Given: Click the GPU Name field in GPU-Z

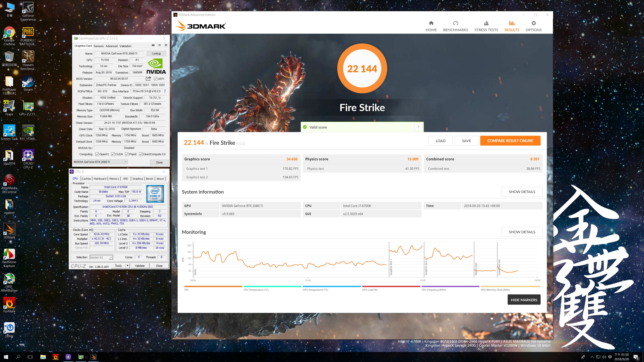Looking at the screenshot, I should click(x=119, y=53).
